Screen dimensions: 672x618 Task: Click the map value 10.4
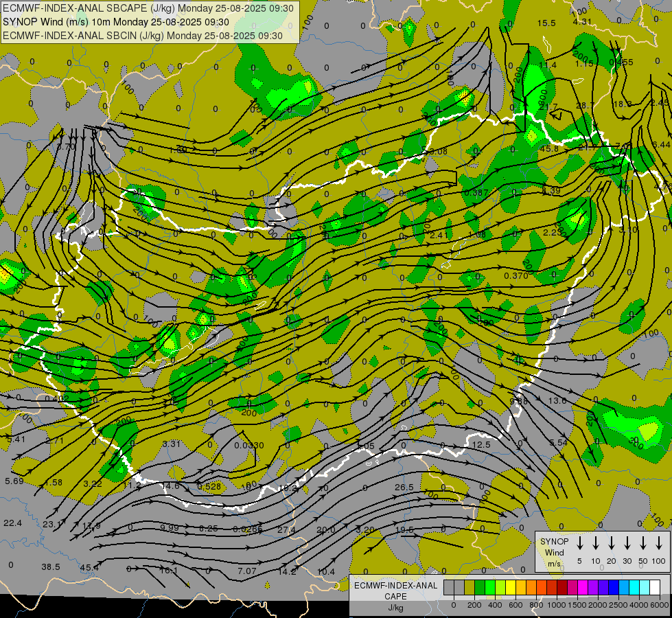coord(326,571)
